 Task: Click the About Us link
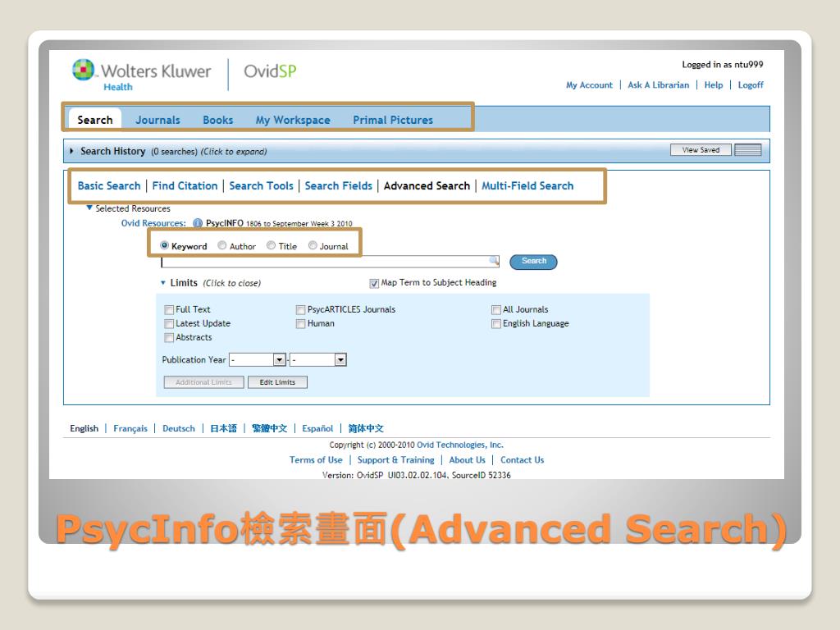coord(467,459)
